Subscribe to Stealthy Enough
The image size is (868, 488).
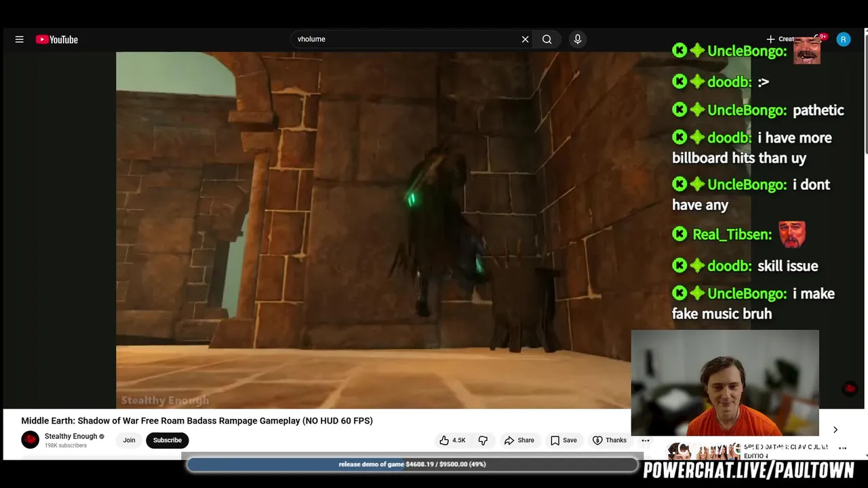(x=167, y=441)
